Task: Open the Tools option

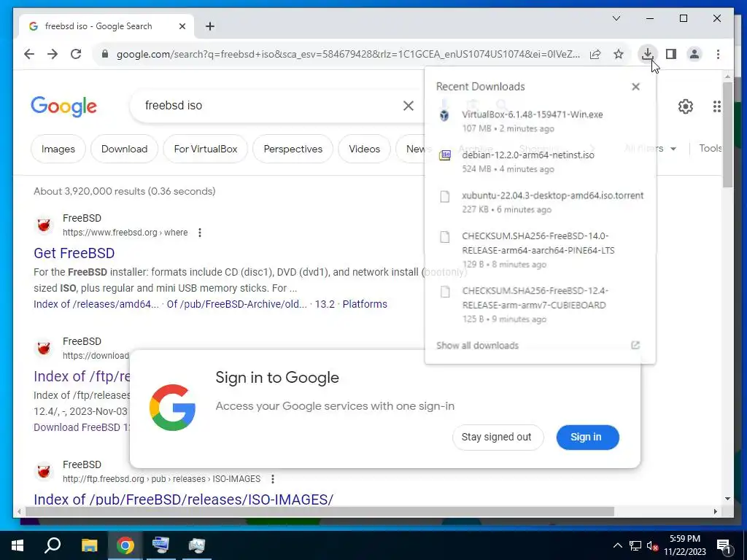Action: (x=711, y=148)
